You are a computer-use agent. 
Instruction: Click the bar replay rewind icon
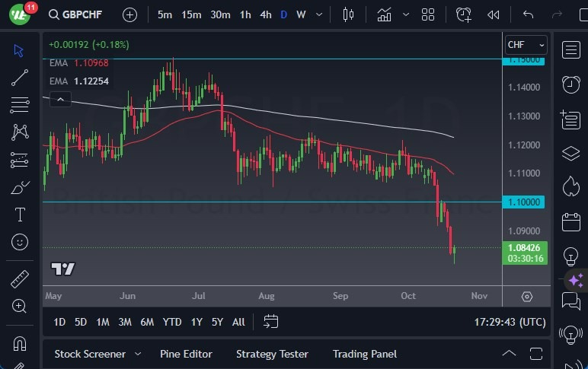pos(493,14)
